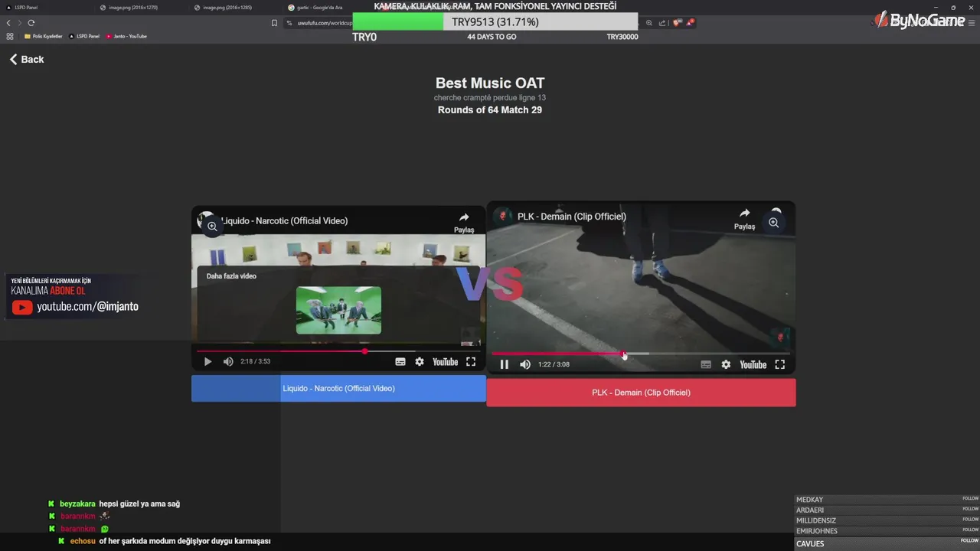This screenshot has height=551, width=980.
Task: Click the 'Daha fazla video' label
Action: 231,276
